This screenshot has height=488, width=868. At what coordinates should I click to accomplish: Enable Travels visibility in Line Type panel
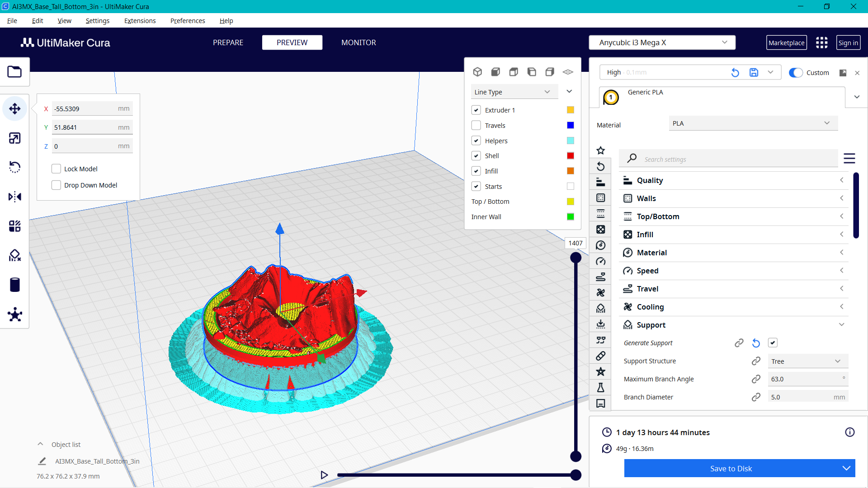(x=476, y=125)
